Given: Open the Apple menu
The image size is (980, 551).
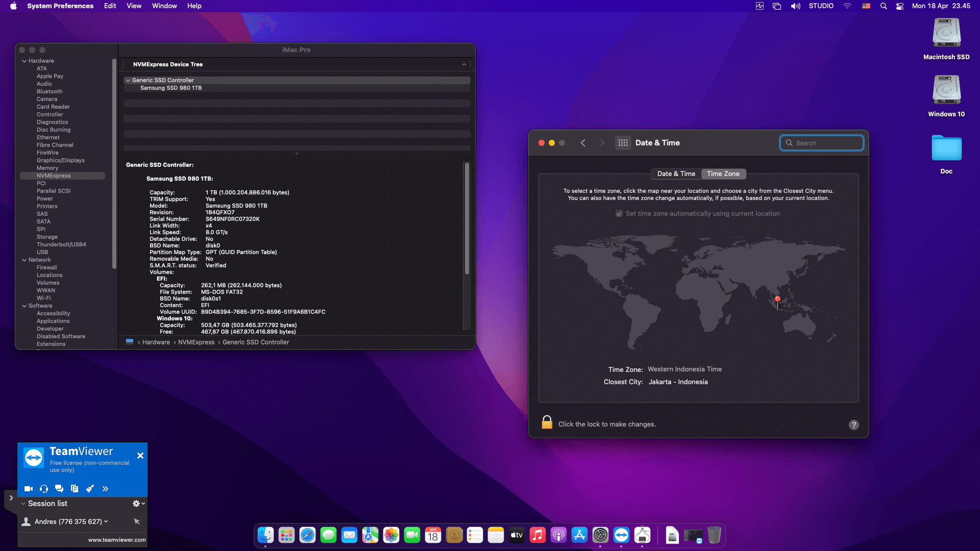Looking at the screenshot, I should (13, 6).
